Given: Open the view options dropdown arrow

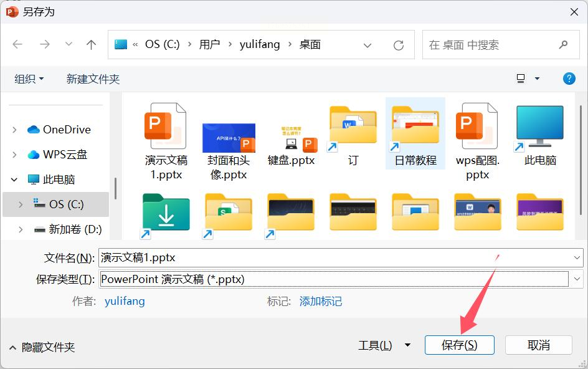Looking at the screenshot, I should coord(537,79).
